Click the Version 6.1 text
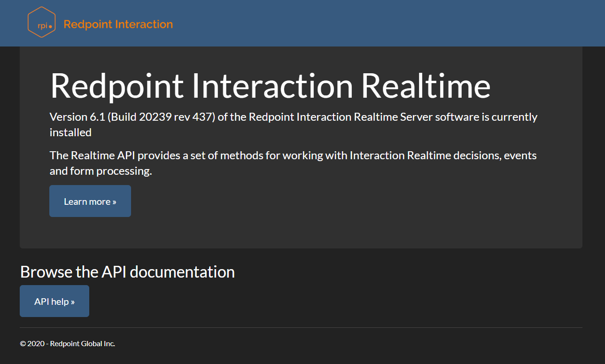Image resolution: width=605 pixels, height=364 pixels. [78, 117]
